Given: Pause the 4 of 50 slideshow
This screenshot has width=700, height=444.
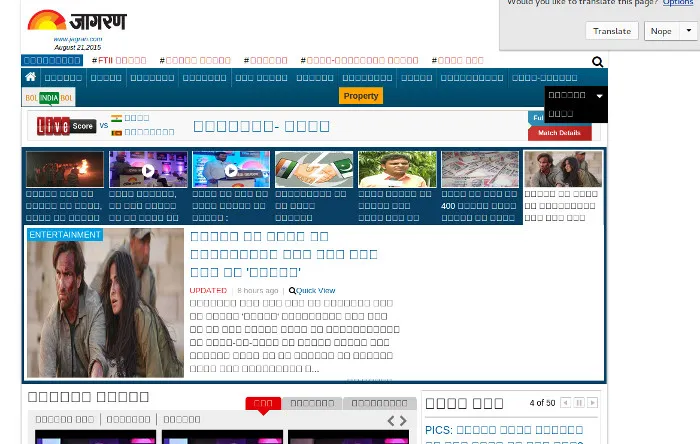Looking at the screenshot, I should pos(579,403).
